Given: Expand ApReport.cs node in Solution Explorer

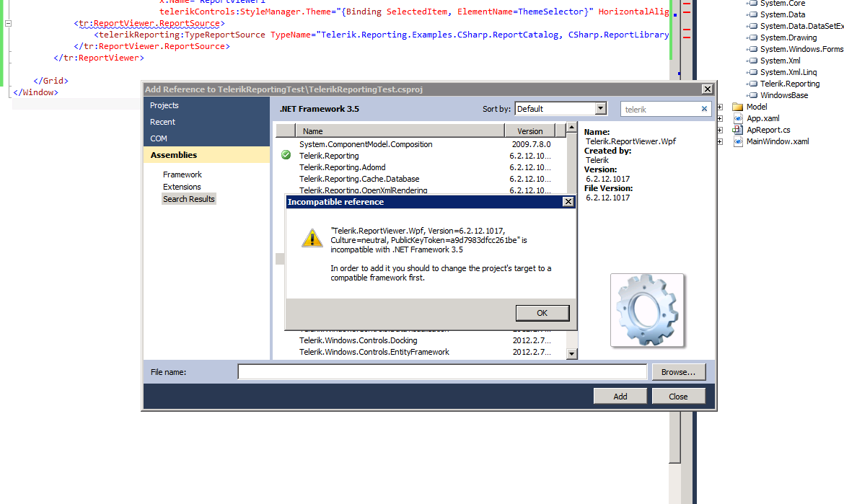Looking at the screenshot, I should (x=720, y=131).
